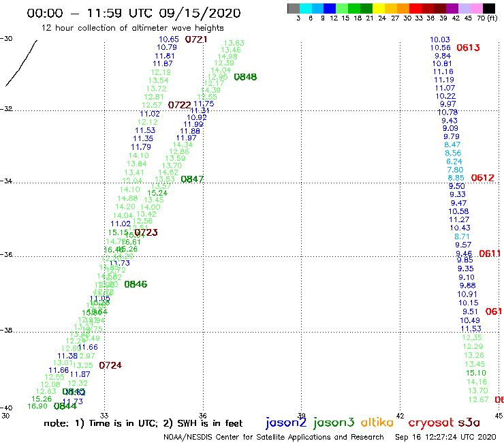Click the wave height value '14.98'

point(227,57)
